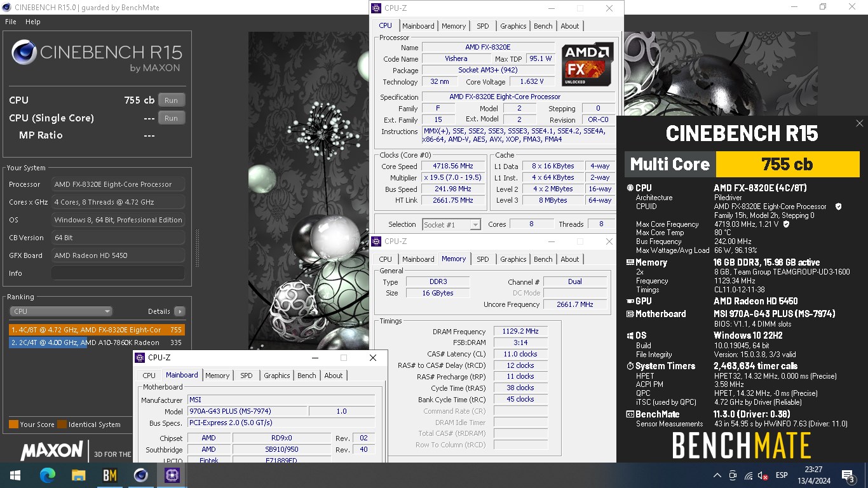The width and height of the screenshot is (868, 488).
Task: Click the title bar icon of the CPU-Z Memory window
Action: 376,241
